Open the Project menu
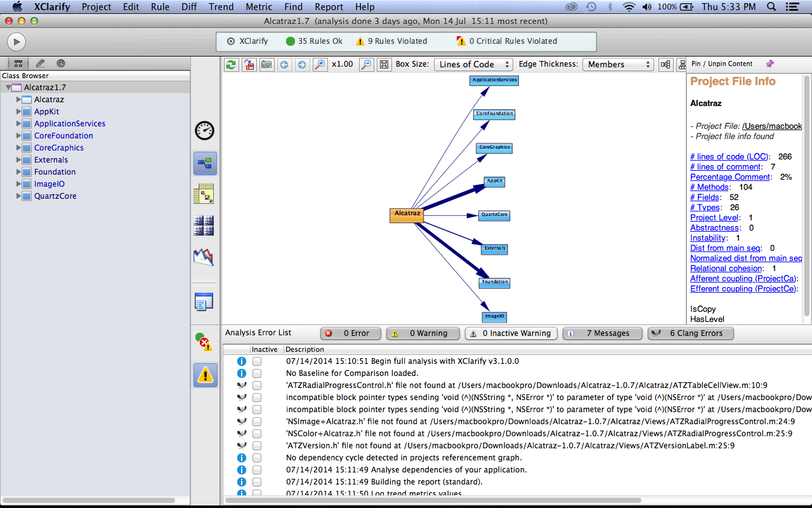 tap(96, 7)
